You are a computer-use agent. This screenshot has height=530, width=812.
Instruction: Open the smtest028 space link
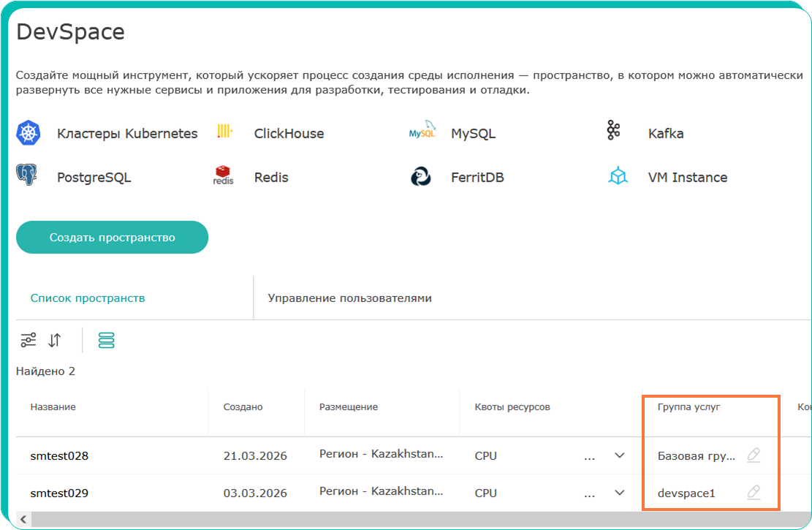point(59,455)
